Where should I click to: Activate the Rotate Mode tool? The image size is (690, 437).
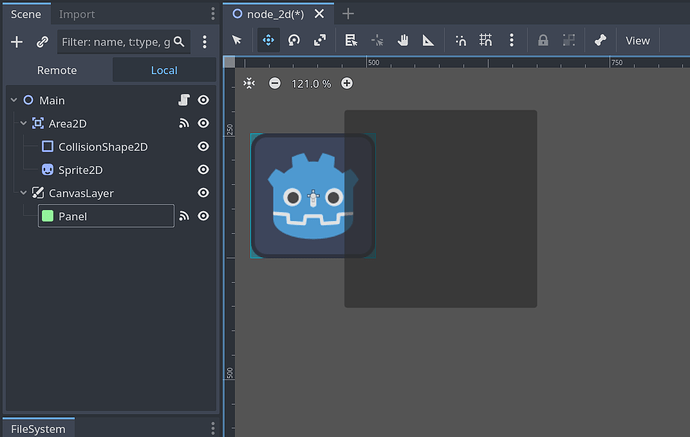point(294,40)
